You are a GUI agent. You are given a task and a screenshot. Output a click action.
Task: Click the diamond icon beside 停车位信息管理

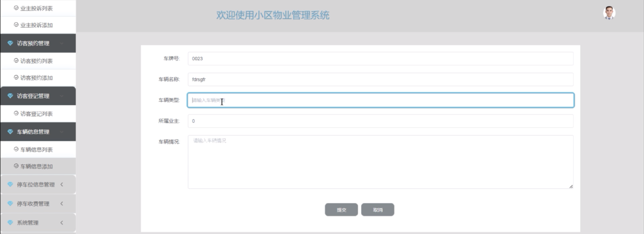tap(10, 184)
